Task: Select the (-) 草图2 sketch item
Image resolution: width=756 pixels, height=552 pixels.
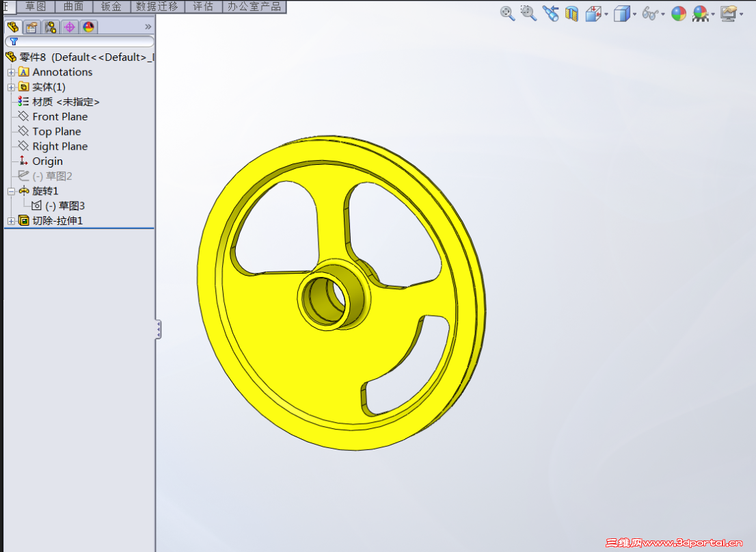Action: click(52, 176)
